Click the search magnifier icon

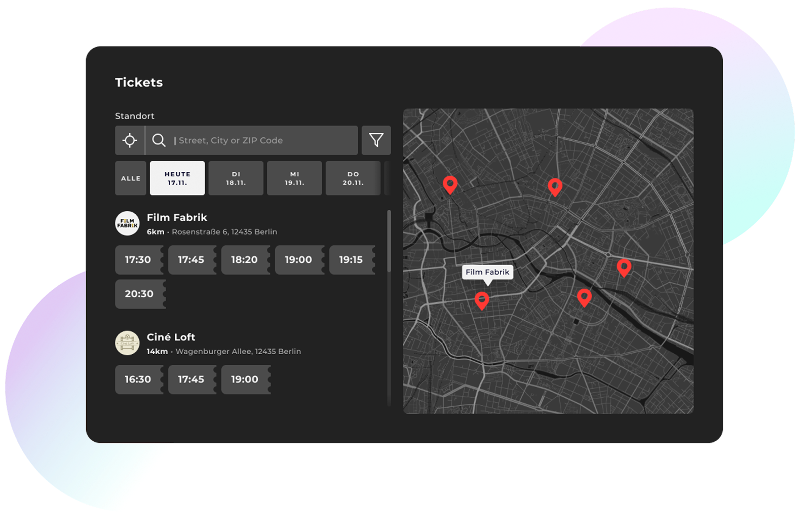point(159,140)
